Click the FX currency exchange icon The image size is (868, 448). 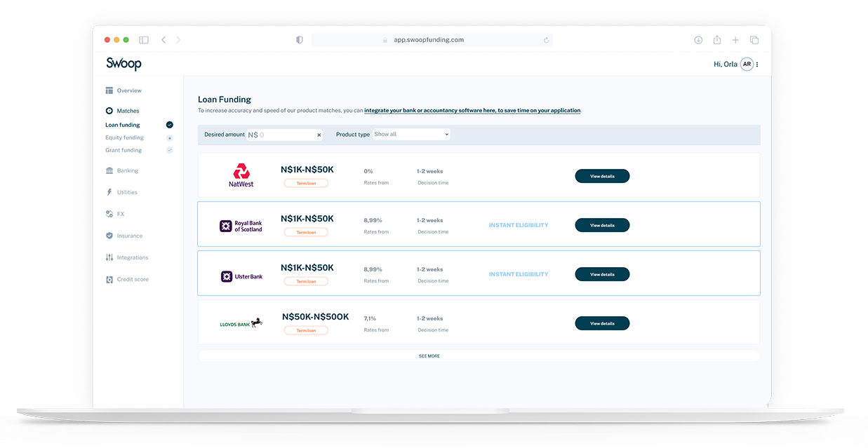pyautogui.click(x=109, y=214)
